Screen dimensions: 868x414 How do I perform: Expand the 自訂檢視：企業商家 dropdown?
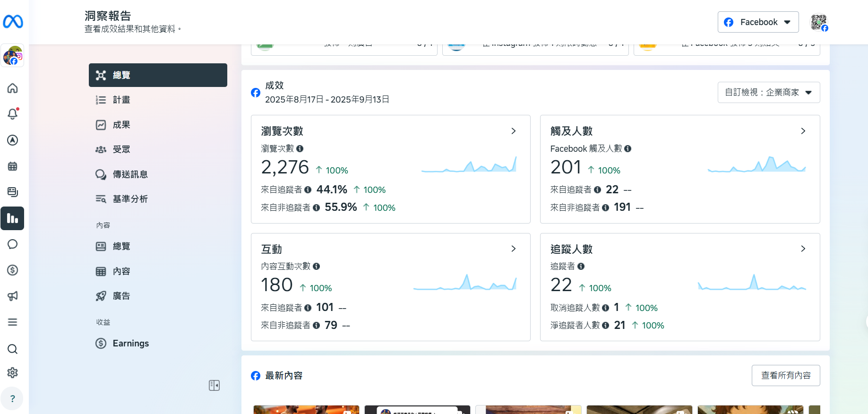[x=768, y=93]
